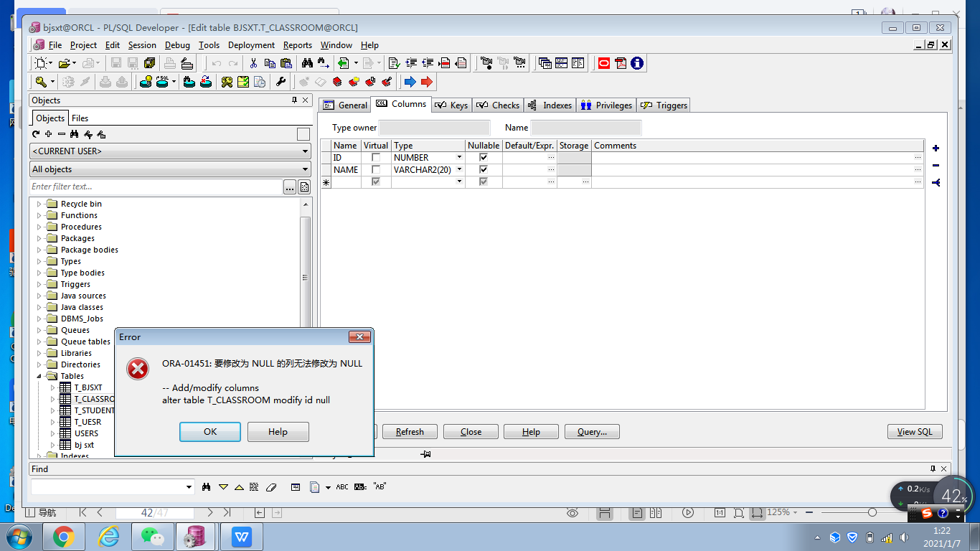Click the PDF manuals icon
Viewport: 980px width, 551px height.
(620, 63)
